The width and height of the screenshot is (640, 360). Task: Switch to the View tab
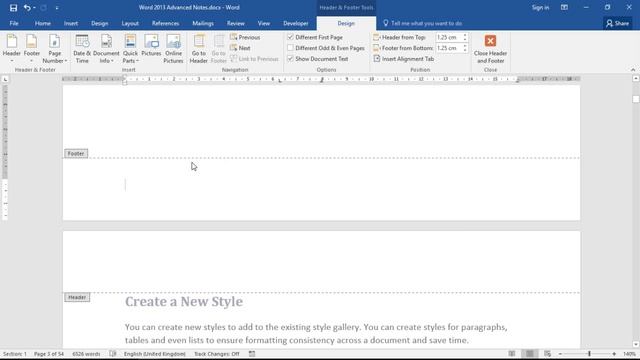[x=264, y=23]
